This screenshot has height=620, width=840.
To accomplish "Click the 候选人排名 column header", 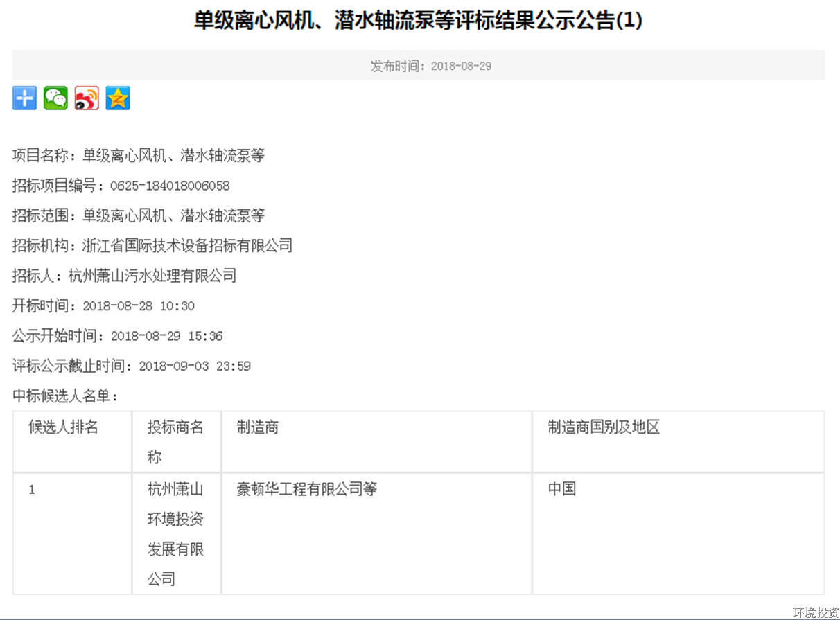I will [63, 427].
